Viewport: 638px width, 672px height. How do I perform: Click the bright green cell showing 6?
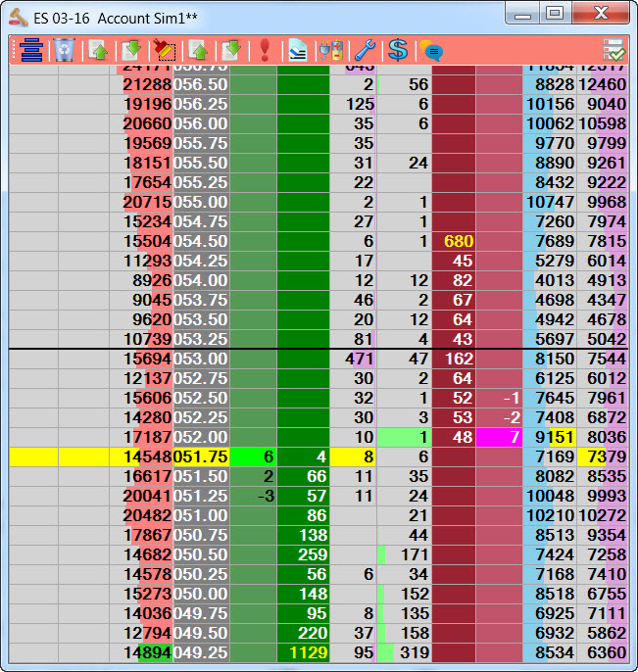(254, 456)
